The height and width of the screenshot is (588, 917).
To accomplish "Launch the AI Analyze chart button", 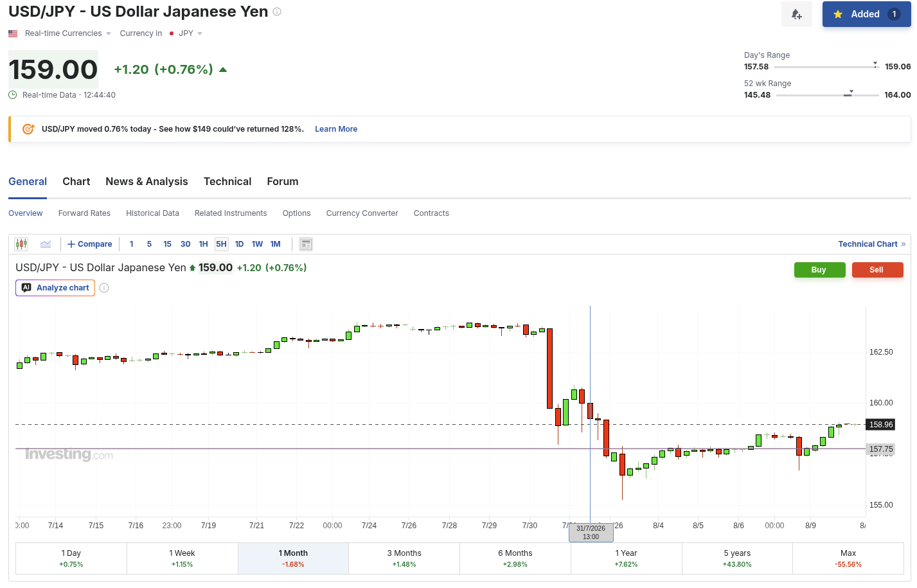I will (55, 288).
